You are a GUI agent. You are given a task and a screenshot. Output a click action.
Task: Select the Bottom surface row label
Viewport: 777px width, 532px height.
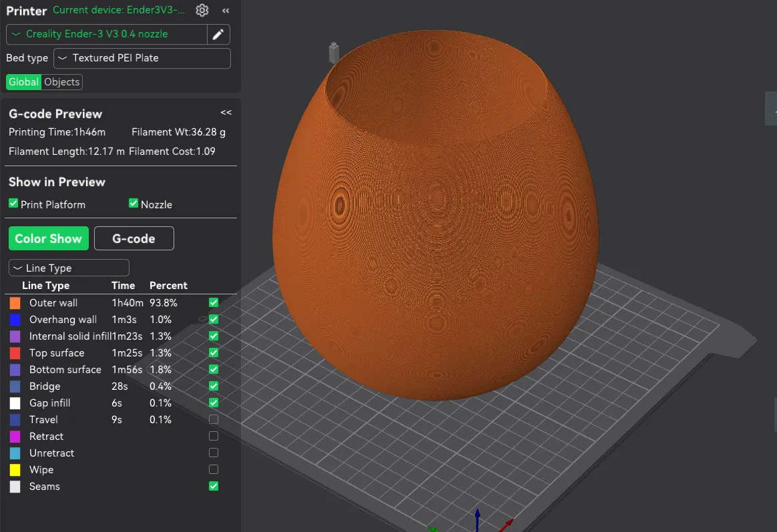[65, 370]
